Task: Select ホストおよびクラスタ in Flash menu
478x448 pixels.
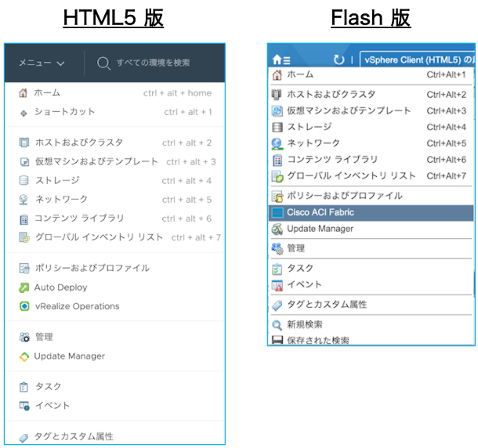Action: point(371,95)
